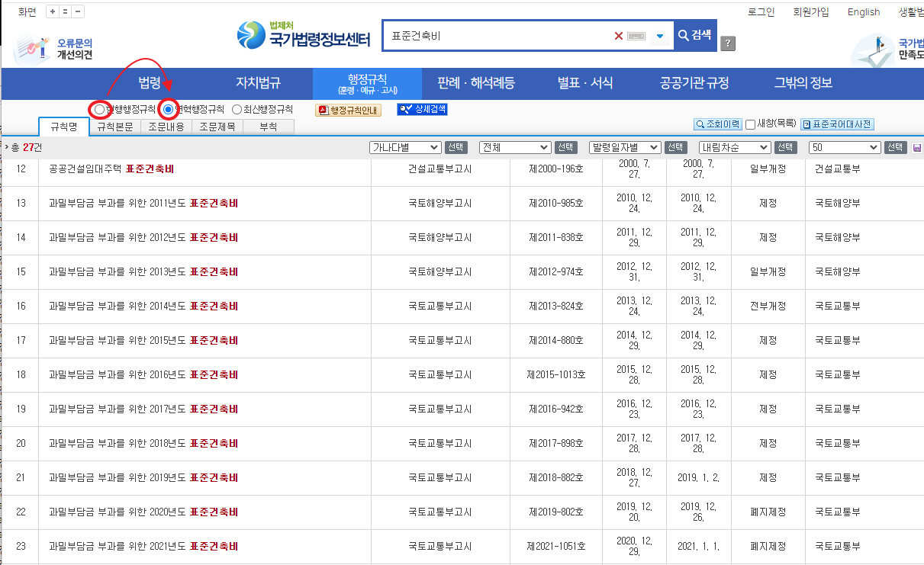This screenshot has height=565, width=924.
Task: Switch to the 조문제목 tab
Action: pyautogui.click(x=217, y=127)
